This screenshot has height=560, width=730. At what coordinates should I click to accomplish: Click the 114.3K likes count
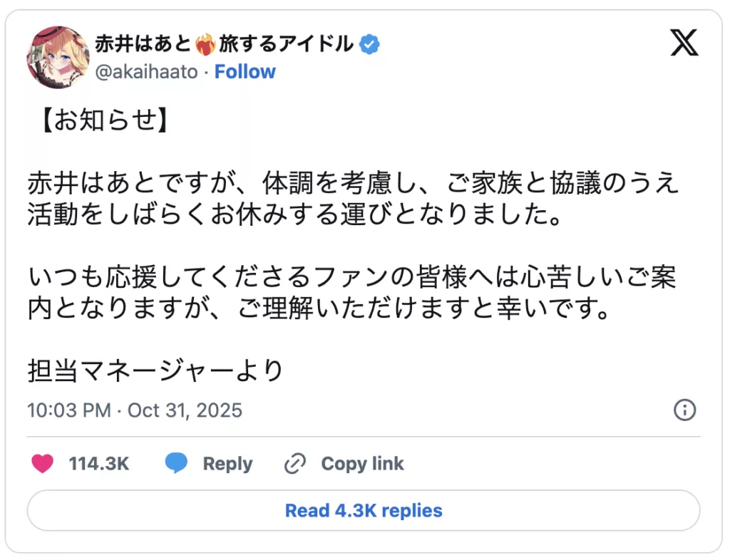tap(98, 464)
